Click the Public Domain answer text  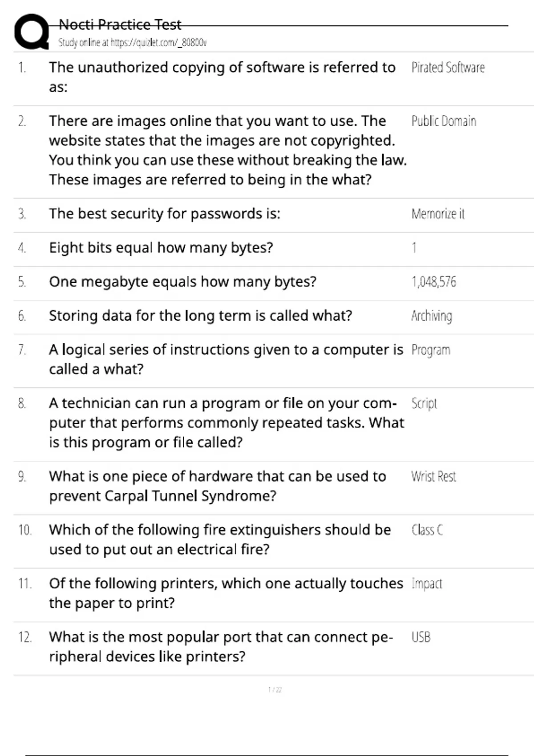pos(444,121)
